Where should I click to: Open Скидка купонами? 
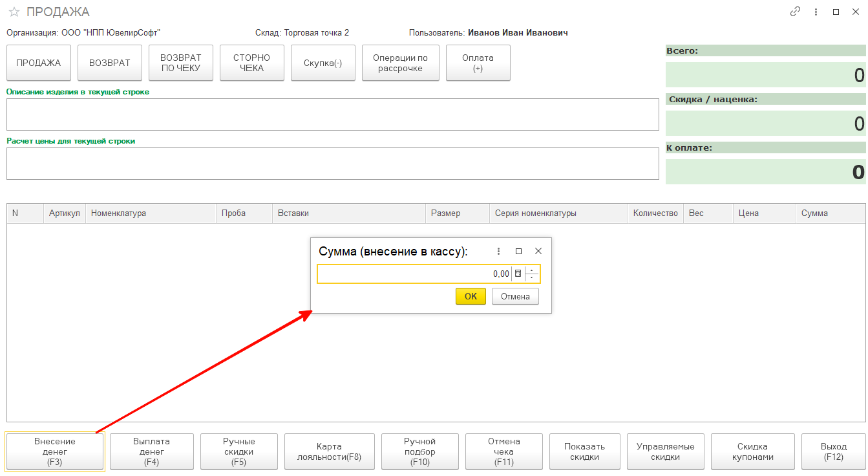click(752, 451)
